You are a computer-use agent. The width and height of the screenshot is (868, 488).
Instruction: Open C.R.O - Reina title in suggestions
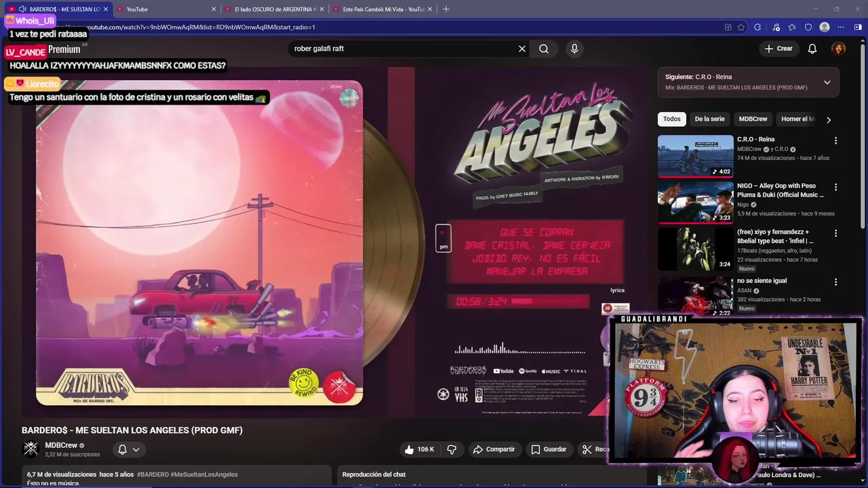(755, 140)
